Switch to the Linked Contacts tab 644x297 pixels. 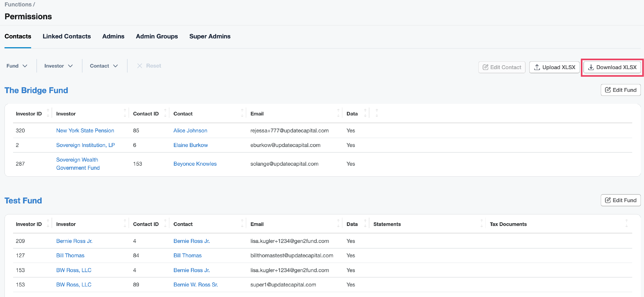point(67,36)
